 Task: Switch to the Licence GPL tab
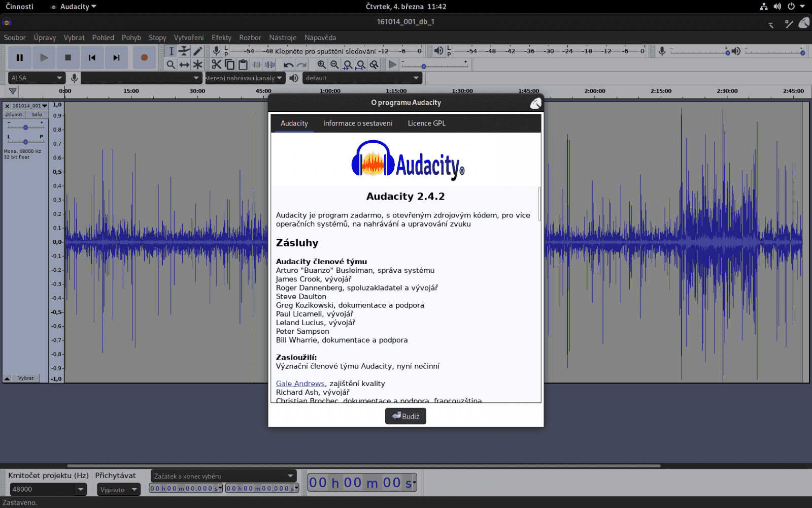[426, 123]
